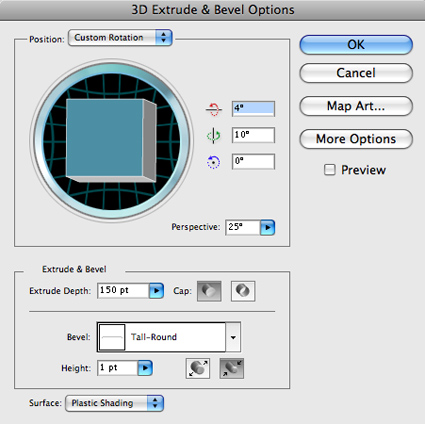
Task: Open the Perspective slider arrow
Action: (x=268, y=228)
